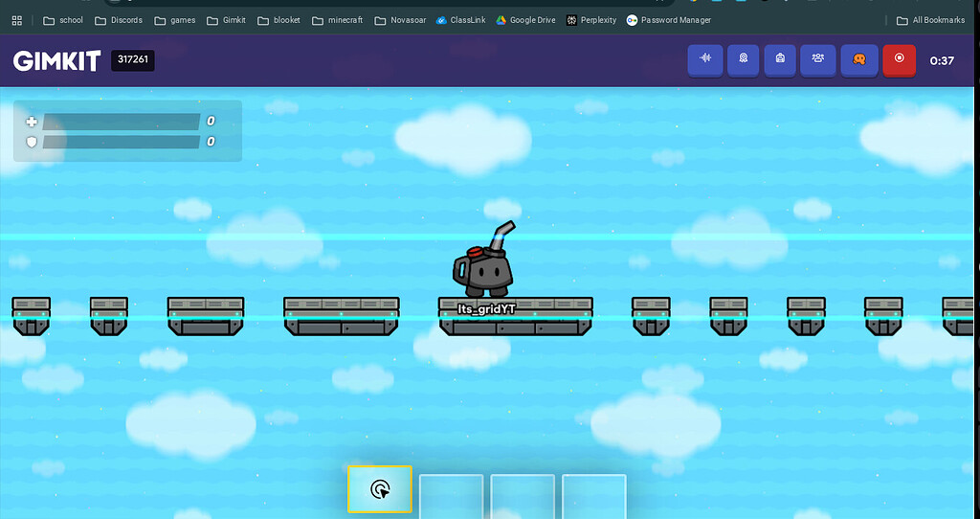Open the school bookmarks folder
980x519 pixels.
click(63, 20)
